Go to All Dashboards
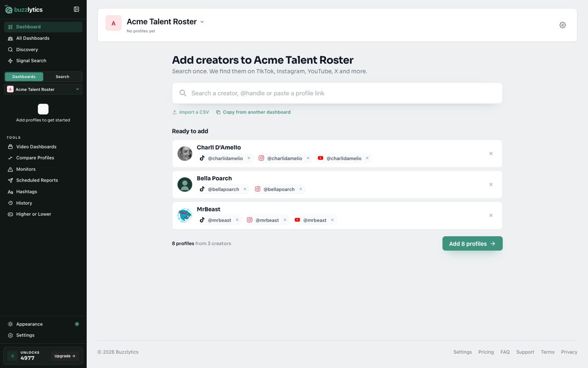 tap(43, 38)
